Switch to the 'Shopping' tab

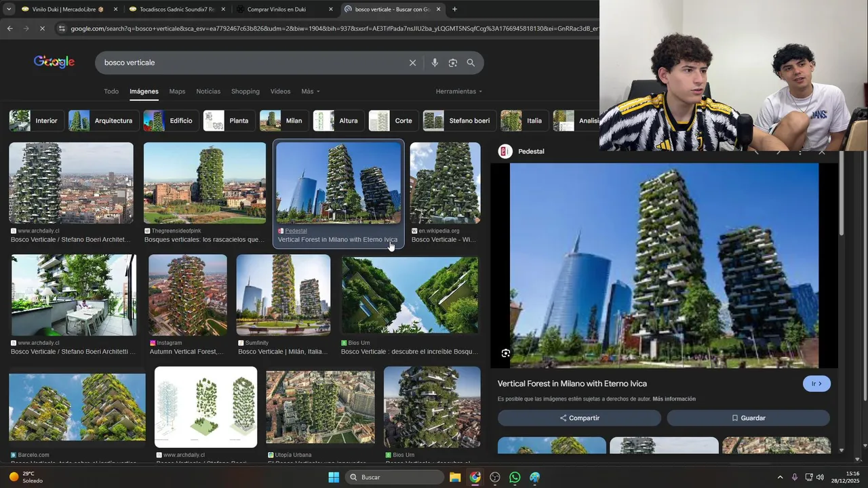(x=245, y=91)
